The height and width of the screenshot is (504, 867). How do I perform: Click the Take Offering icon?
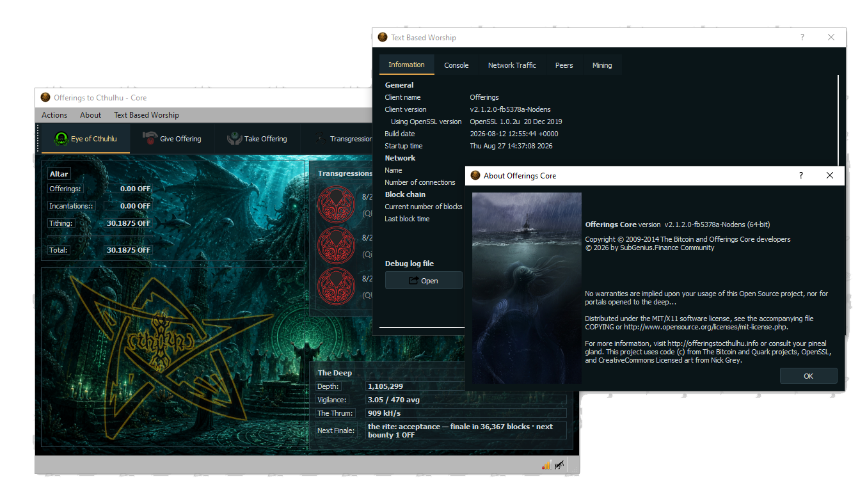(x=234, y=138)
